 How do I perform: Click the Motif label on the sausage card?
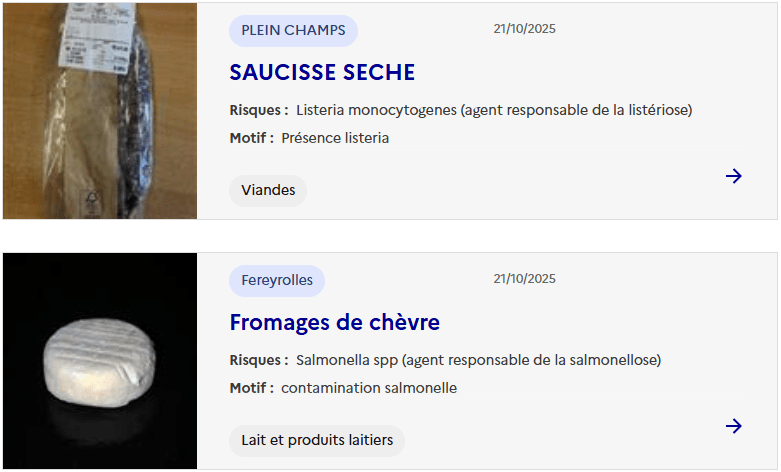point(251,138)
